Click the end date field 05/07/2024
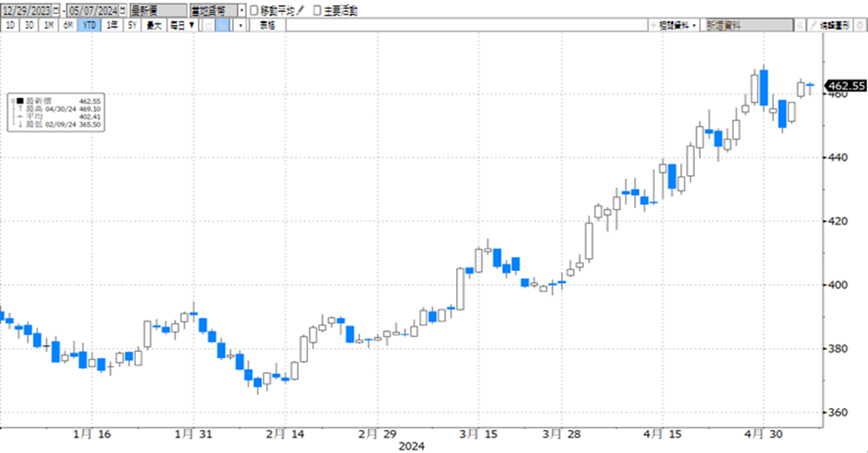Viewport: 868px width, 453px height. (x=93, y=10)
